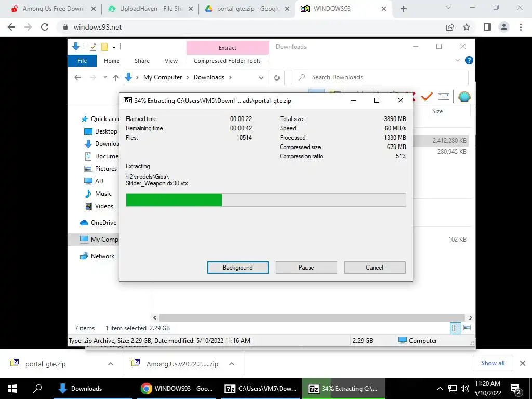Click the blue download arrow in Explorer title bar
Screen dimensions: 532x399
pos(76,46)
